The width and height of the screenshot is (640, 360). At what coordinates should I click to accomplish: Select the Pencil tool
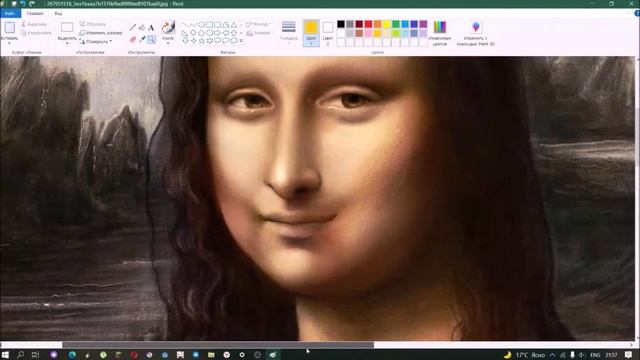click(x=133, y=28)
